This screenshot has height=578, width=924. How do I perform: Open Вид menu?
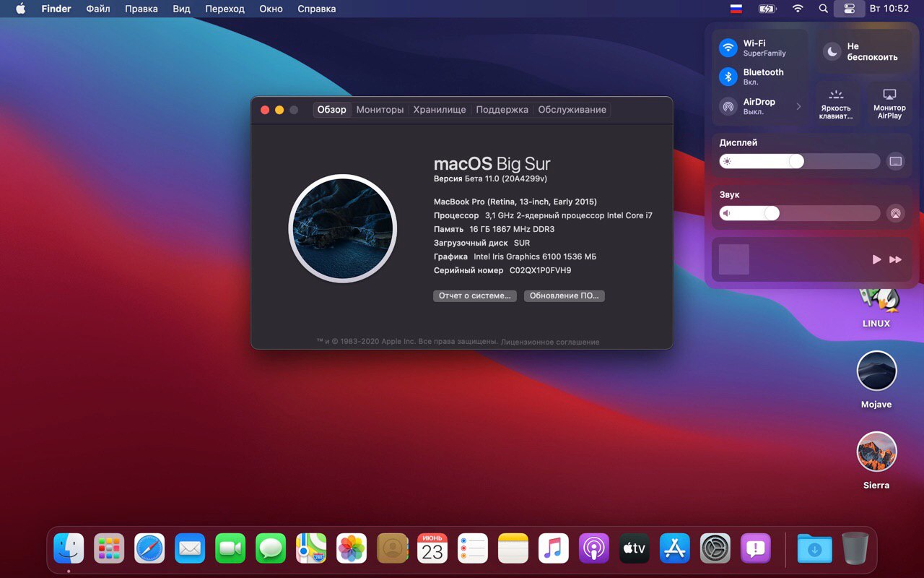coord(181,9)
